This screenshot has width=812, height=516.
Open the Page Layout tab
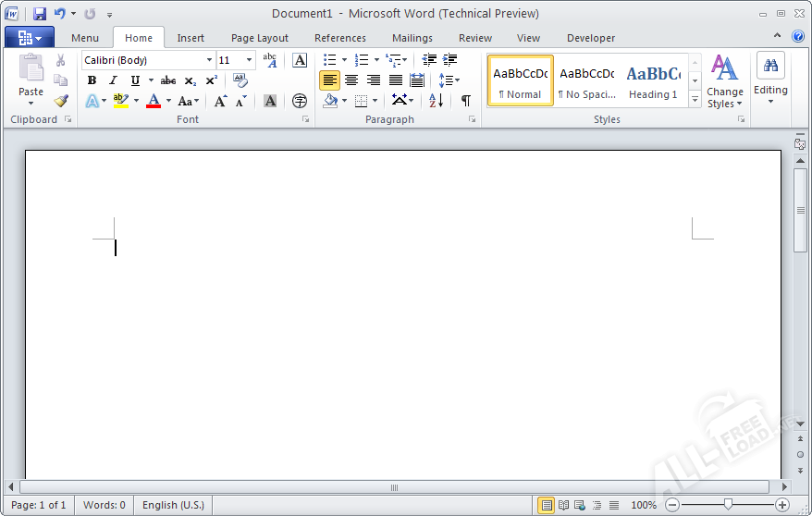(259, 38)
